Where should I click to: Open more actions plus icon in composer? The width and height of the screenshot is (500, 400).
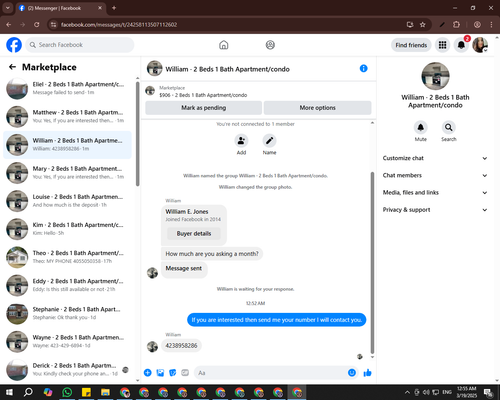tap(148, 373)
